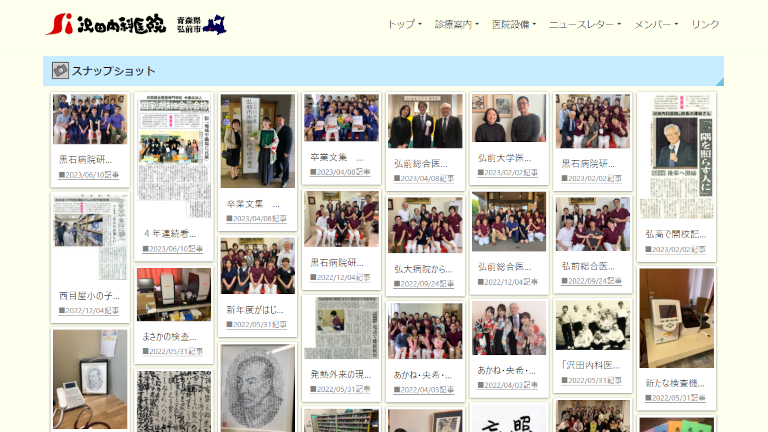Click the 弘前大学医... title link
The width and height of the screenshot is (768, 432).
[504, 158]
